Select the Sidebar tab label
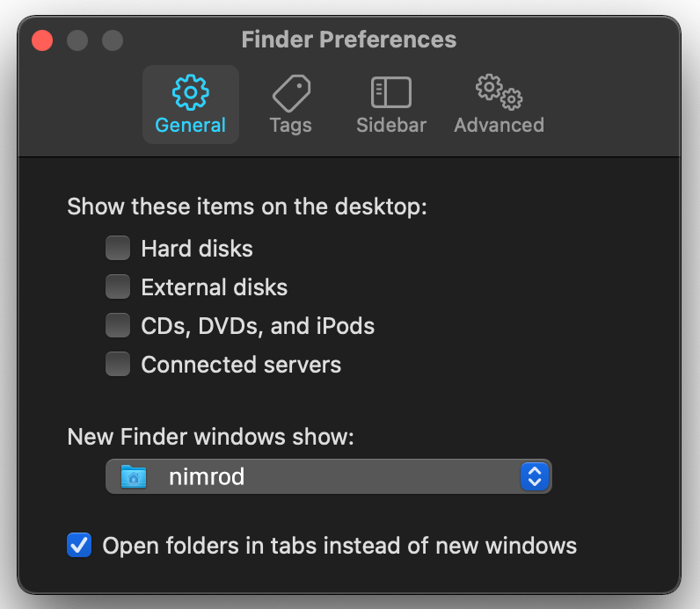Image resolution: width=700 pixels, height=609 pixels. [x=391, y=125]
